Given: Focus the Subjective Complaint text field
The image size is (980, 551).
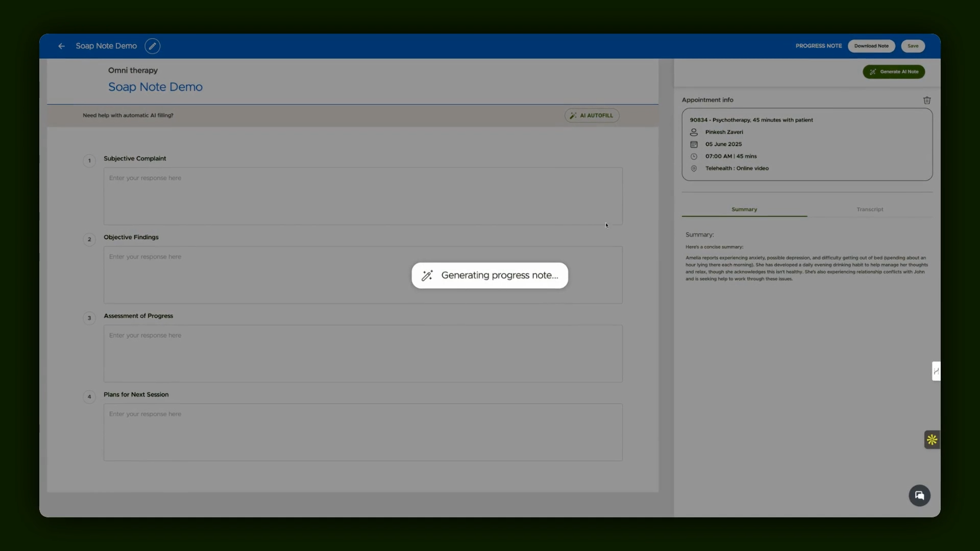Looking at the screenshot, I should pos(363,196).
